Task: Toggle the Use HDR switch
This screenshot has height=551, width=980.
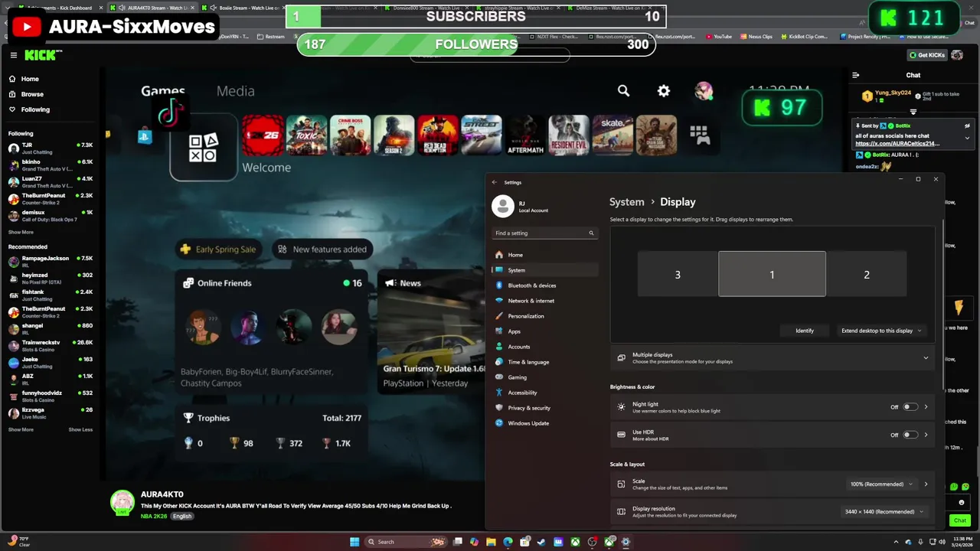Action: coord(910,435)
